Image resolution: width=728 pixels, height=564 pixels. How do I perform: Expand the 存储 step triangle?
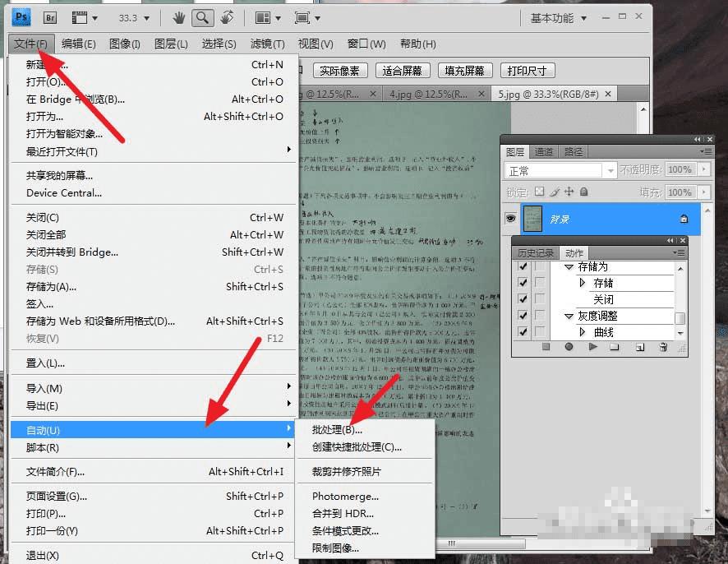[x=583, y=283]
